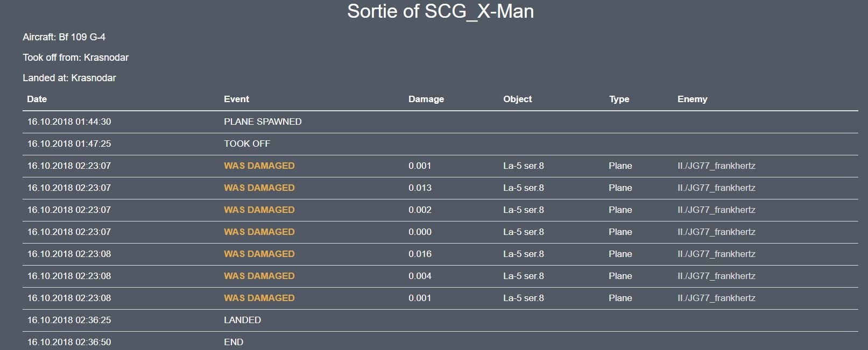Open II./JG77_frankhertz link in 0.004 damage row
Screen dimensions: 868x350
coord(716,276)
